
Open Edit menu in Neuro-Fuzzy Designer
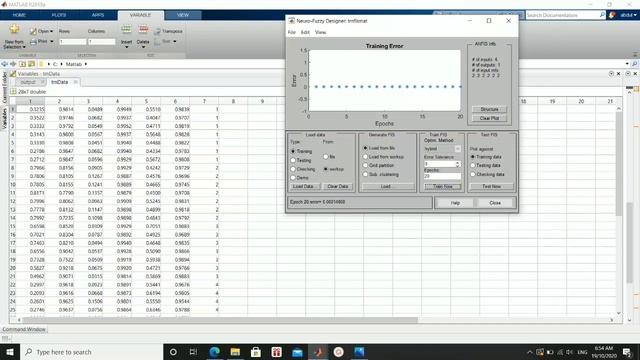tap(305, 32)
